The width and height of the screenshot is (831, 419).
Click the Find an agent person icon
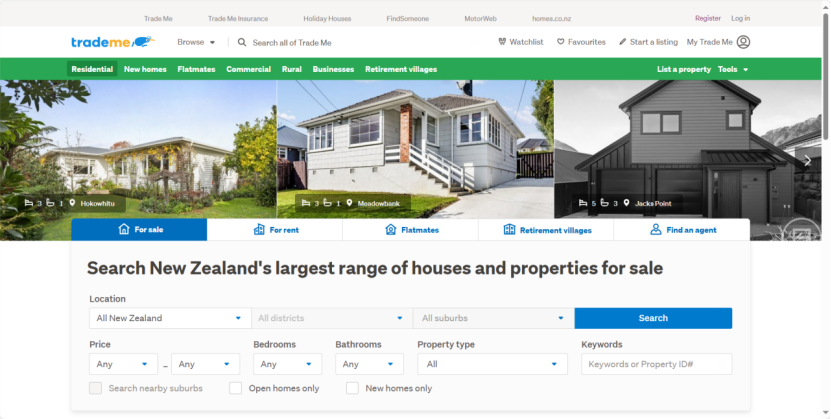point(656,229)
